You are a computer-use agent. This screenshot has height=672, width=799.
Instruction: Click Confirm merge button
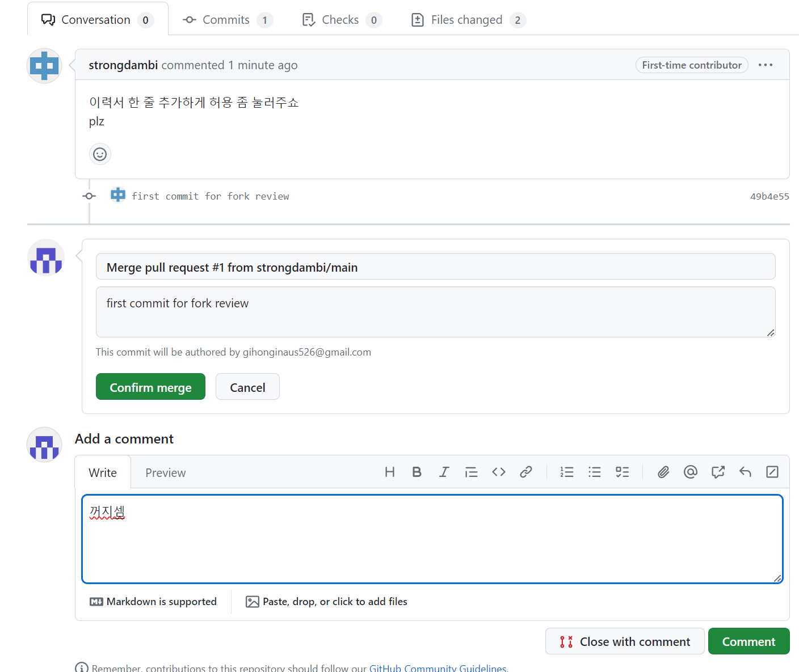tap(150, 387)
